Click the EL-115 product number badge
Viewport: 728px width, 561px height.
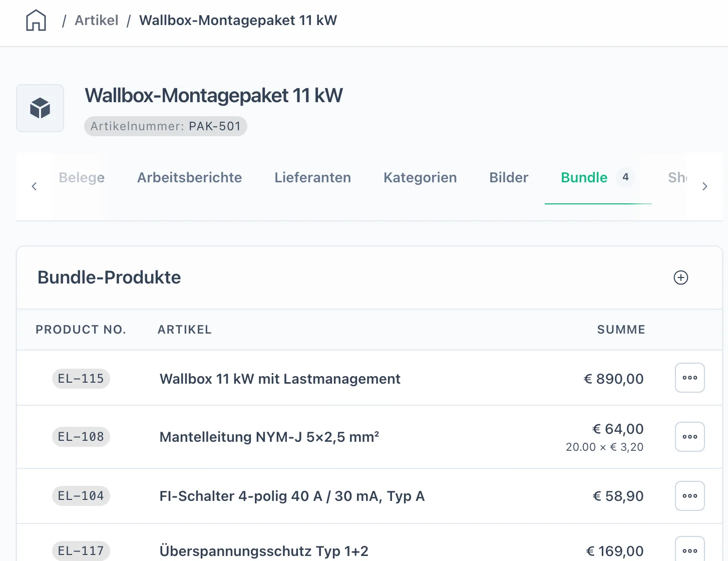[81, 379]
